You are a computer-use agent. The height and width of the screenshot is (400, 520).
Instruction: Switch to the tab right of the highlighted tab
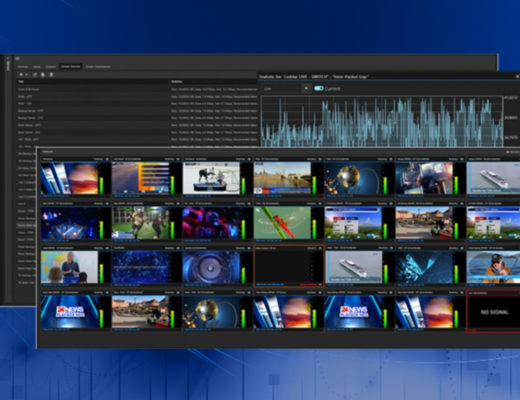click(98, 67)
